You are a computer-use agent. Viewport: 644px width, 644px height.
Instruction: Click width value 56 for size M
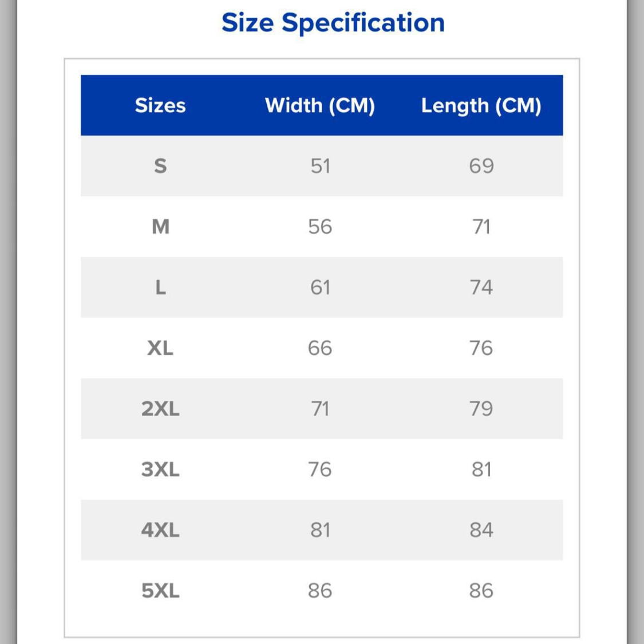[320, 227]
